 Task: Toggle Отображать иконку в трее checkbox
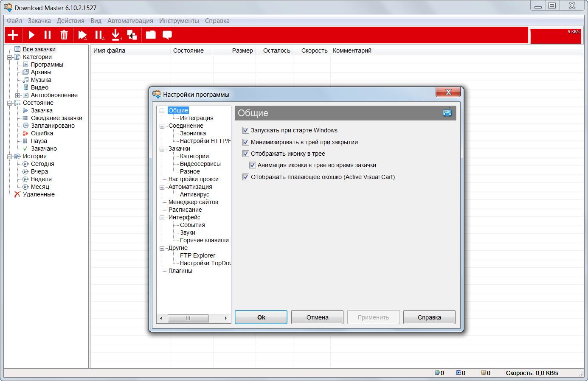coord(245,154)
